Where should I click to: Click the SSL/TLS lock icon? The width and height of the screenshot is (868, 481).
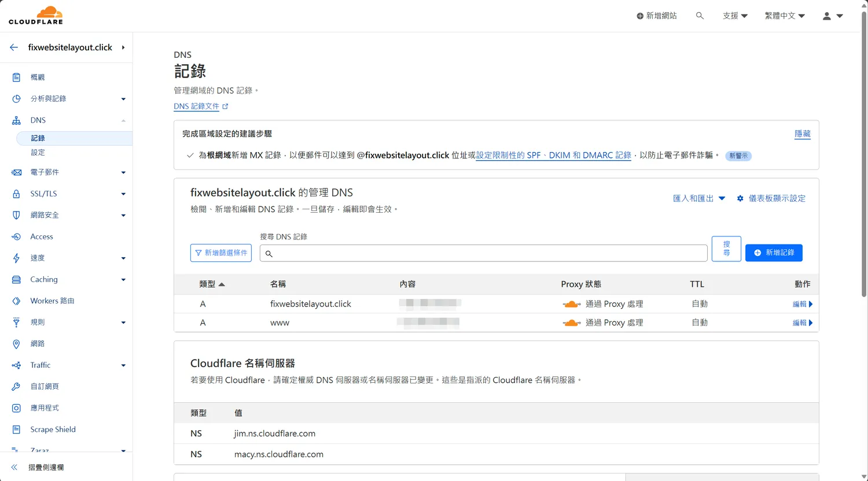pos(16,194)
